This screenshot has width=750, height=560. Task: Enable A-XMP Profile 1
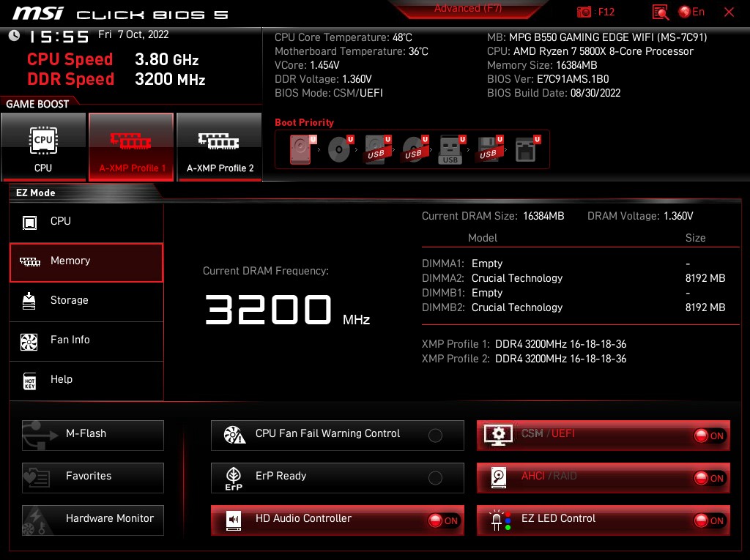click(x=131, y=146)
